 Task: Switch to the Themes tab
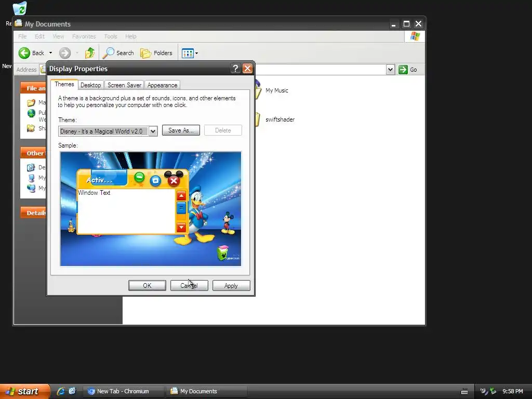tap(64, 84)
